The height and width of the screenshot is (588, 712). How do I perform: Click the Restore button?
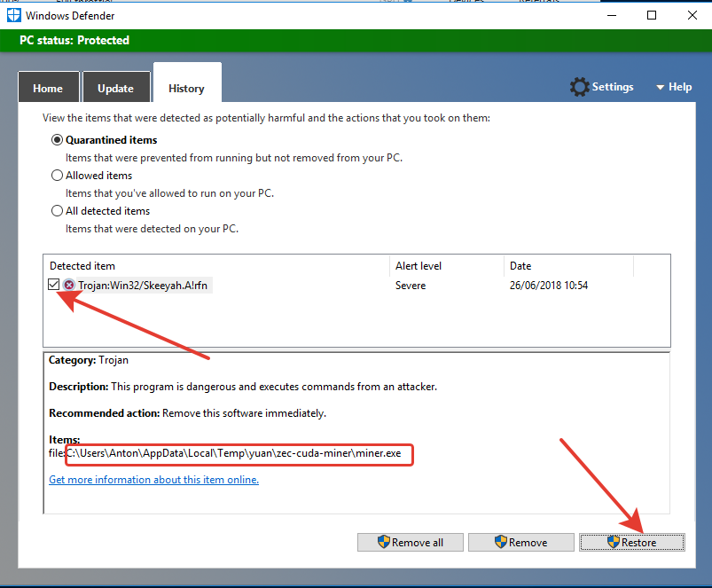pyautogui.click(x=631, y=542)
